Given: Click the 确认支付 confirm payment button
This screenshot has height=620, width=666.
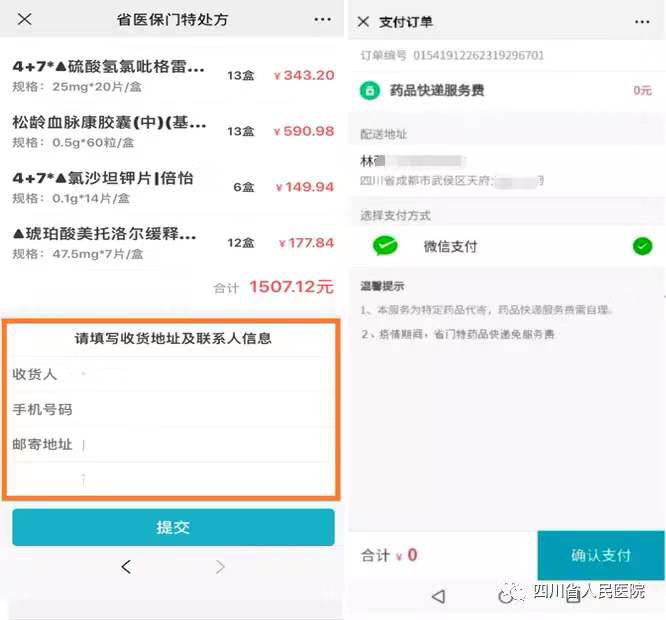Looking at the screenshot, I should (601, 555).
